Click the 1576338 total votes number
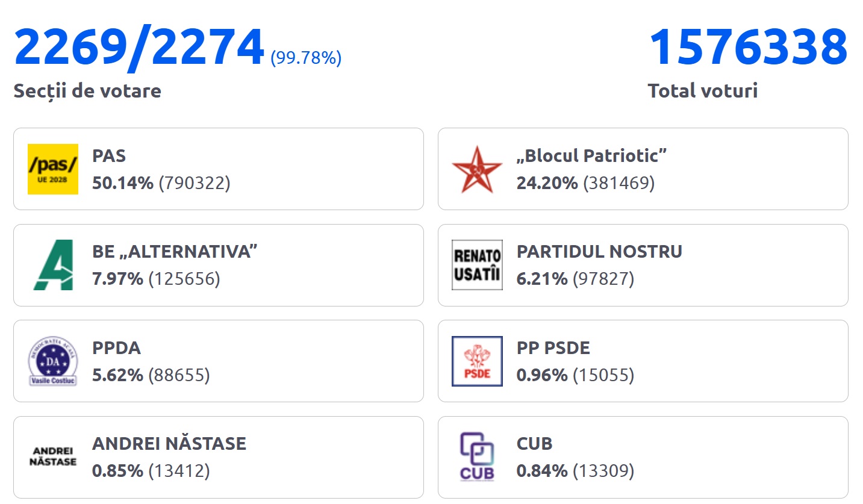Image resolution: width=863 pixels, height=504 pixels. coord(748,47)
